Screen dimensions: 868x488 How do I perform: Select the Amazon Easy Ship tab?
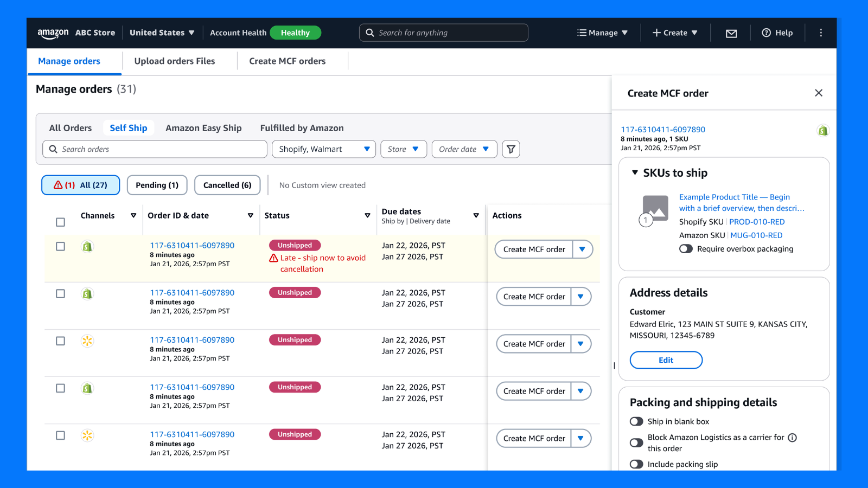click(203, 128)
